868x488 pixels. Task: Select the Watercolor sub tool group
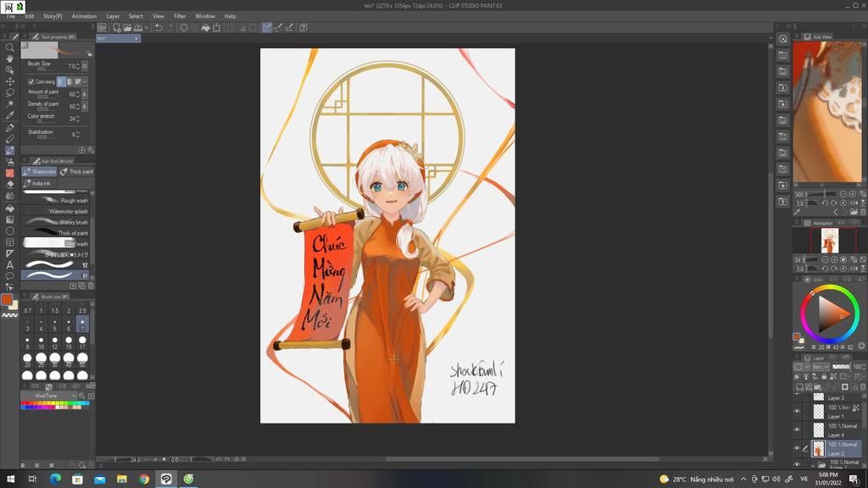coord(39,171)
